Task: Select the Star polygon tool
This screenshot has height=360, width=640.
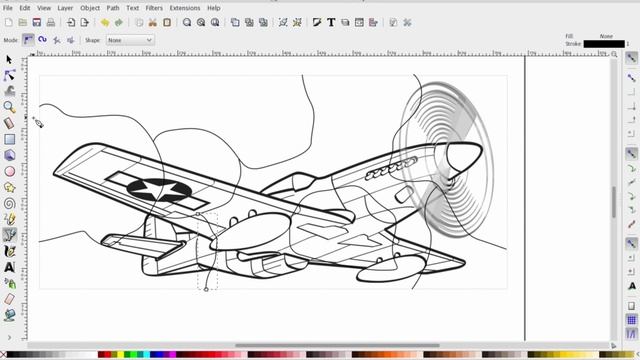Action: tap(9, 187)
